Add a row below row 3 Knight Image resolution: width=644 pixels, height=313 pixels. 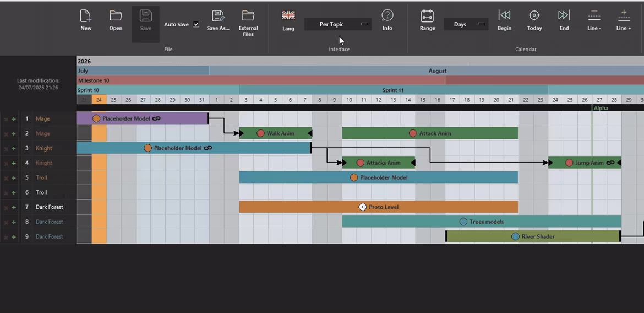(x=14, y=148)
